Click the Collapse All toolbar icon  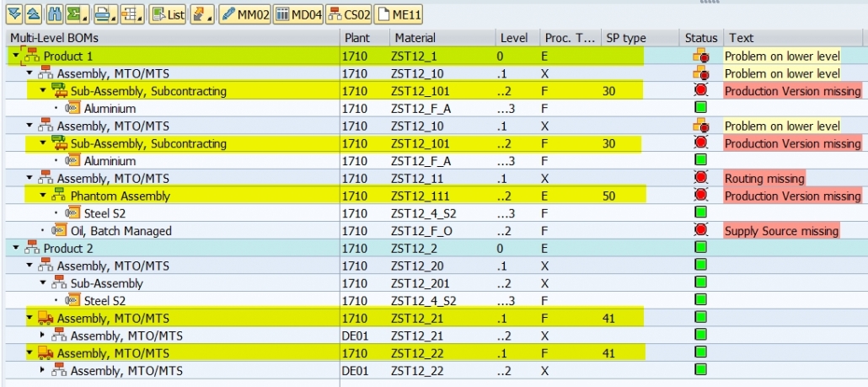point(33,15)
